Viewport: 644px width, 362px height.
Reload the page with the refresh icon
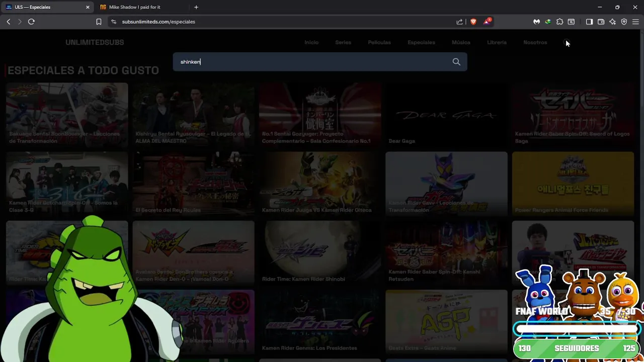click(x=31, y=22)
